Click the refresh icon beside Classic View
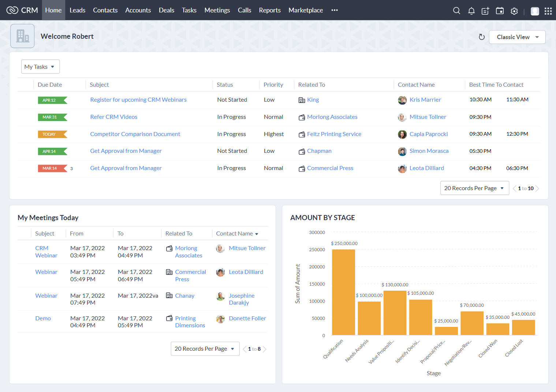The height and width of the screenshot is (392, 556). tap(482, 37)
